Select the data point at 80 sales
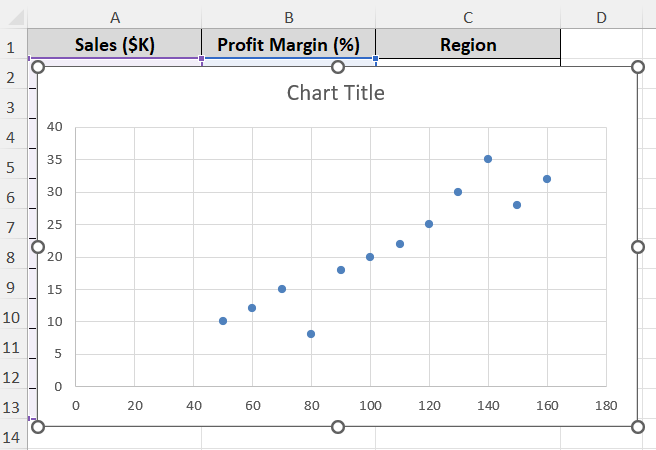Viewport: 656px width, 450px height. point(311,334)
